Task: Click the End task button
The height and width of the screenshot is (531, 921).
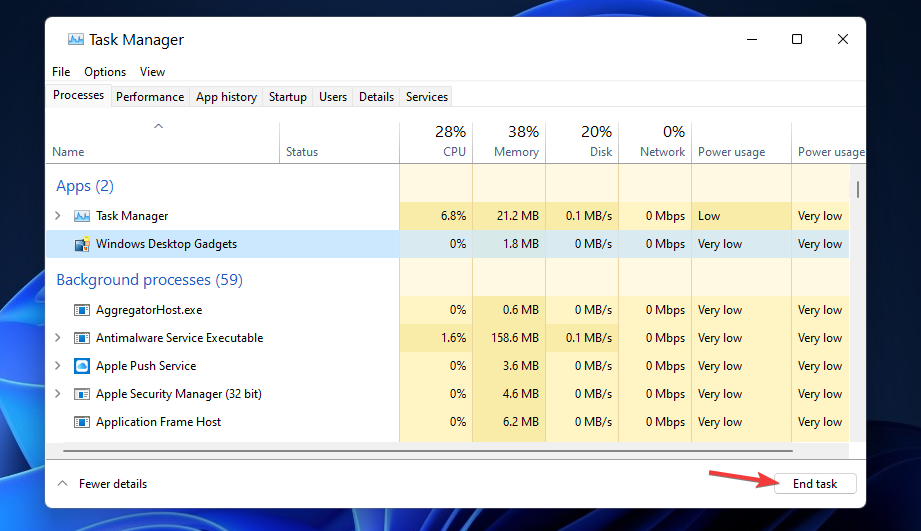Action: pyautogui.click(x=815, y=483)
